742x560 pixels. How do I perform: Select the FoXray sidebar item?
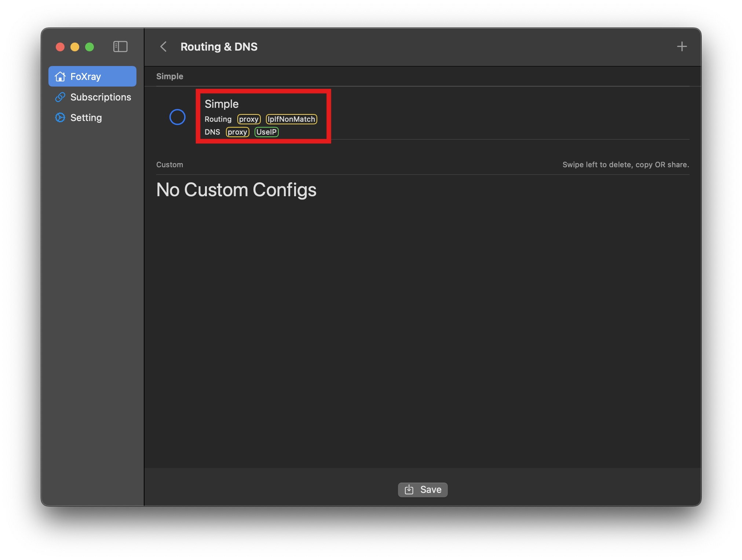pyautogui.click(x=85, y=76)
